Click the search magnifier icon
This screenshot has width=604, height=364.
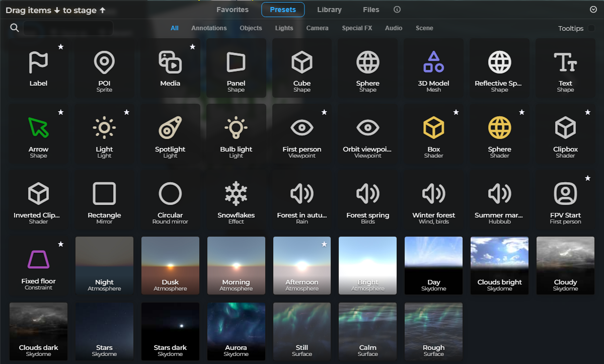click(x=15, y=28)
